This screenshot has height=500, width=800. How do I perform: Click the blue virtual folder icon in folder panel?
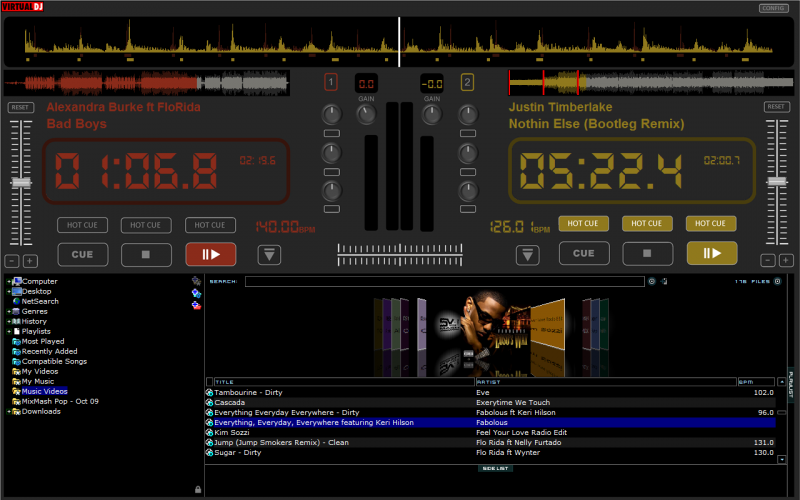tap(196, 293)
